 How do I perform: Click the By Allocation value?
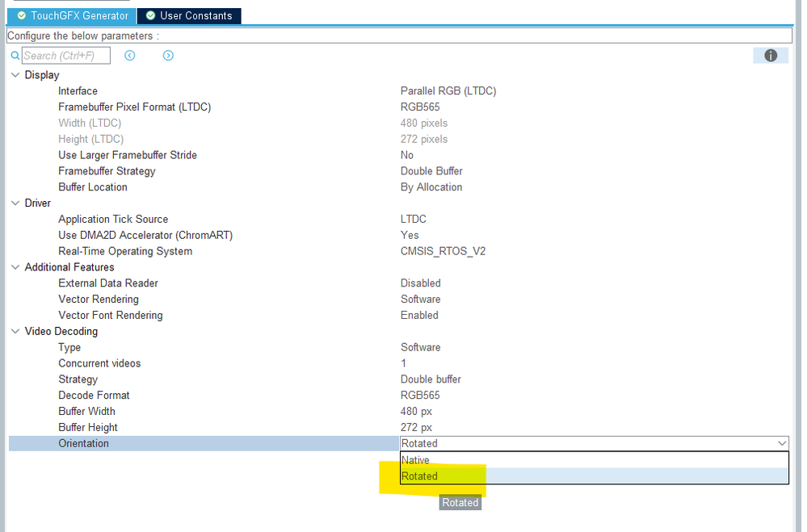tap(431, 187)
